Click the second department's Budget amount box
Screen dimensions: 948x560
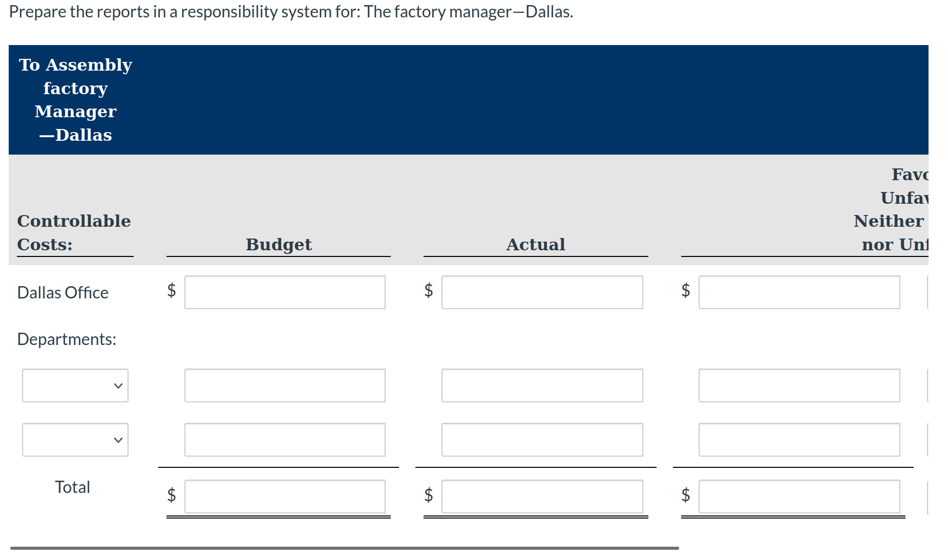tap(285, 440)
